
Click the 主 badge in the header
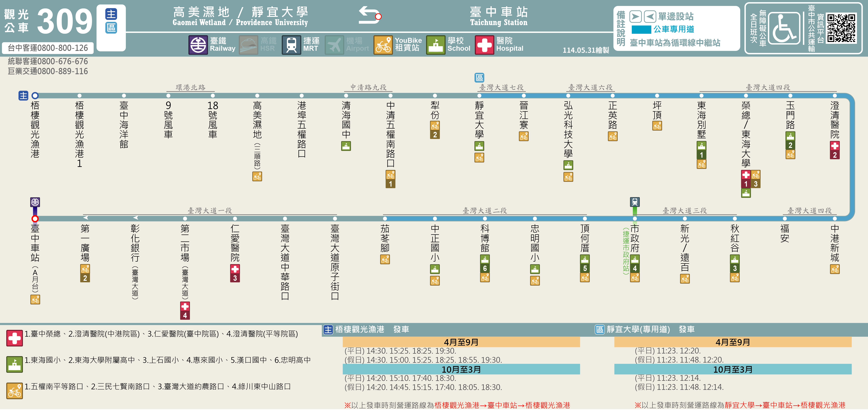point(111,14)
